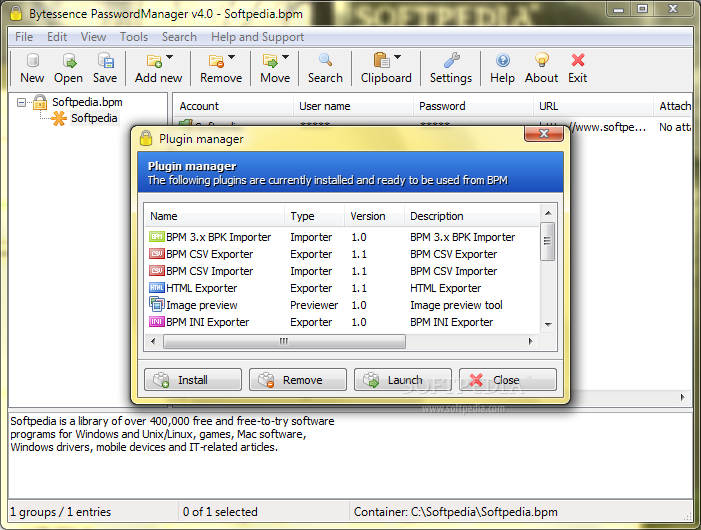Click the URL column header

pyautogui.click(x=593, y=106)
